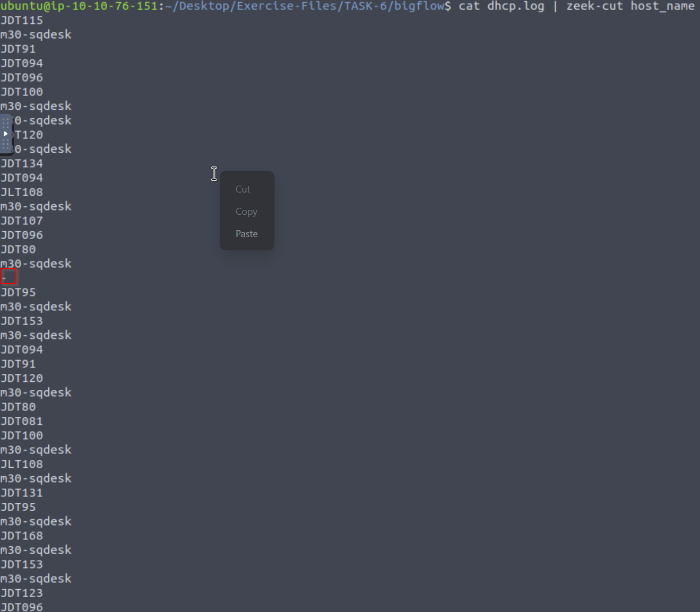This screenshot has height=612, width=700.
Task: Click the JDT123 hostname line
Action: pos(22,593)
